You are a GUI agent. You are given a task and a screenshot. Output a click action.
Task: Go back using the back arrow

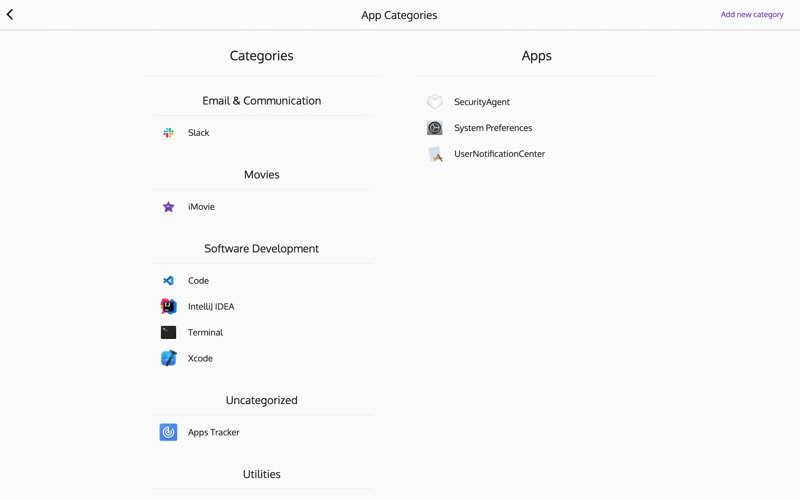pyautogui.click(x=10, y=14)
